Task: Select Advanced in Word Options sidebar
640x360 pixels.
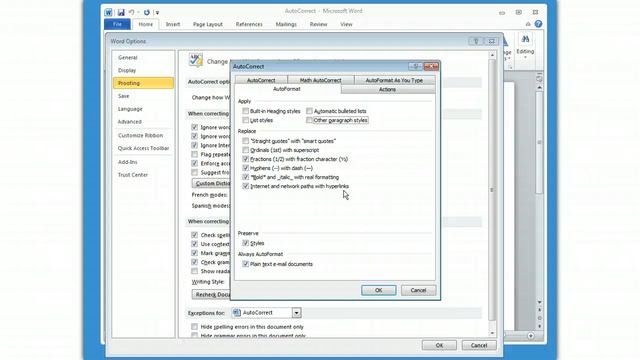Action: pos(143,122)
